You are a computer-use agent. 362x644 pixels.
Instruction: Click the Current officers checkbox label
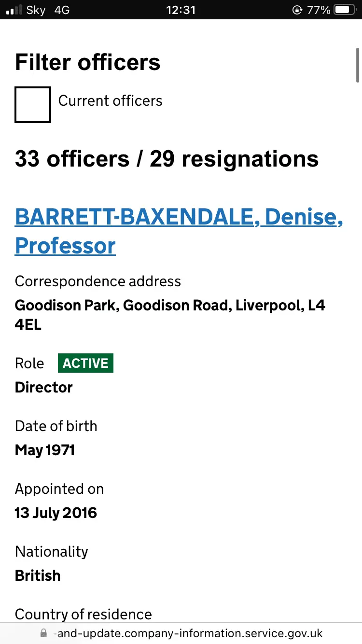coord(110,101)
